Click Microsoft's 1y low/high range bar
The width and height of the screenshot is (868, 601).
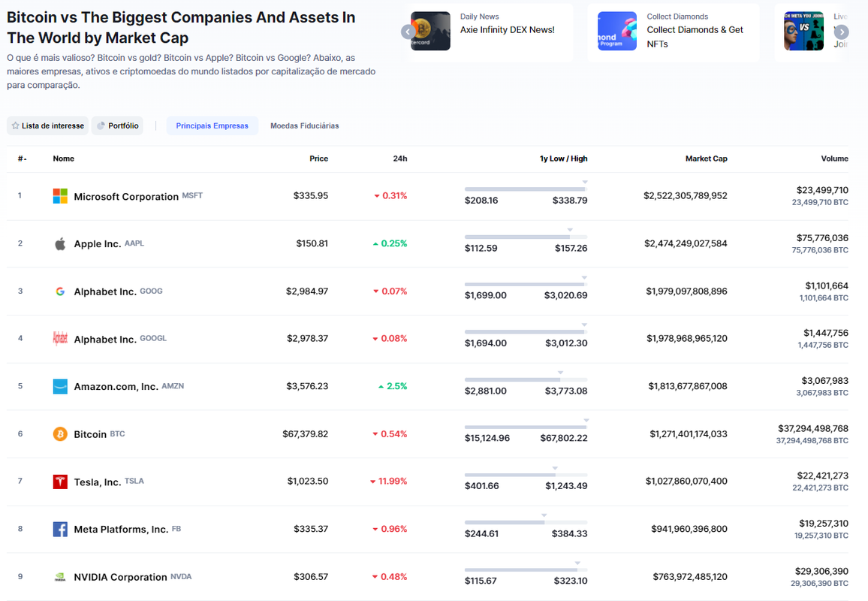click(x=526, y=189)
